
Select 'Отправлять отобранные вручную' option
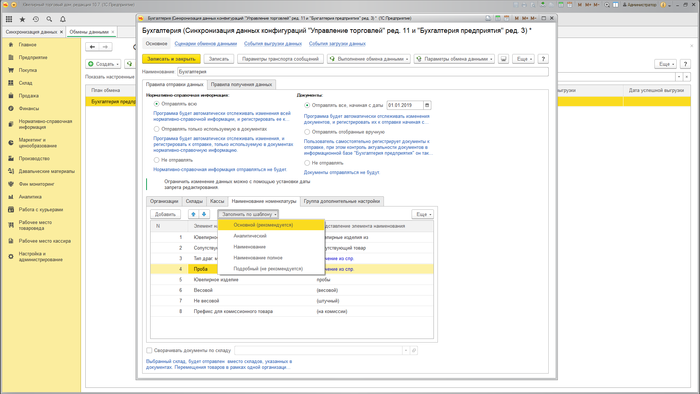coord(307,132)
